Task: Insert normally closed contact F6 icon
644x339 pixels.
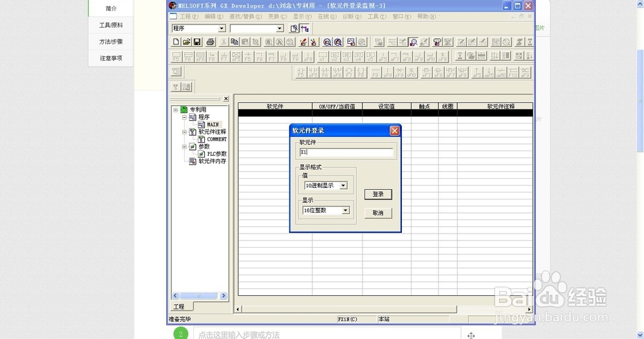Action: (325, 72)
